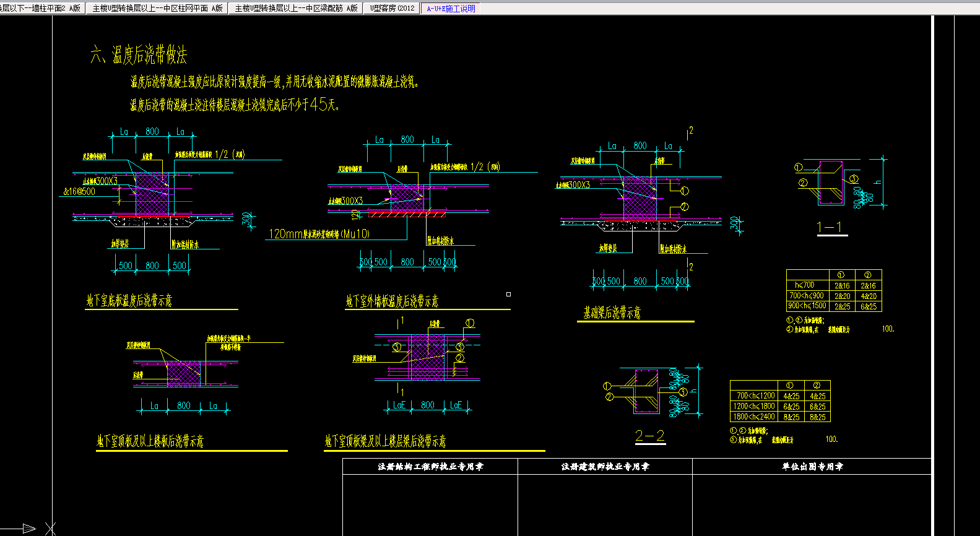Image resolution: width=980 pixels, height=536 pixels.
Task: Click the title 基础梁后浇带示意
Action: point(612,313)
